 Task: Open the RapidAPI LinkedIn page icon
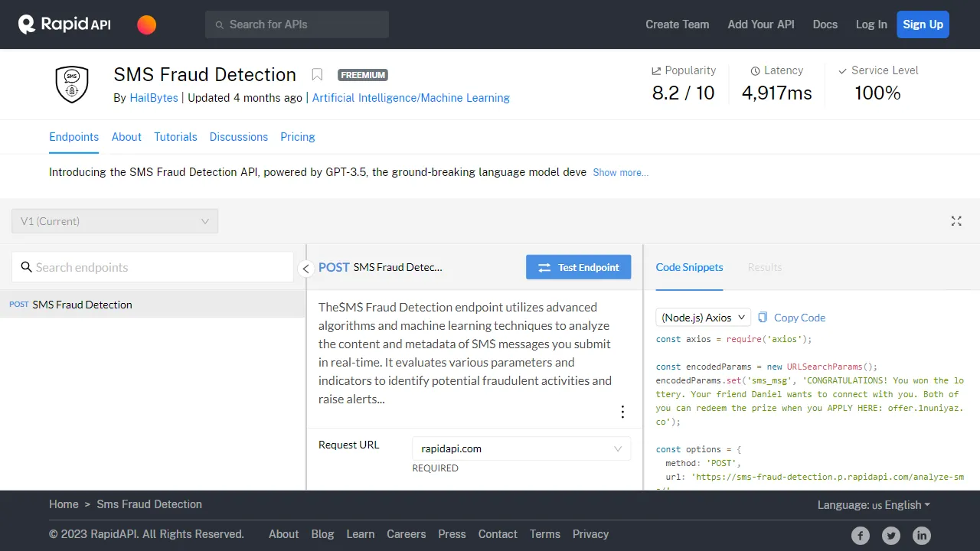(922, 536)
